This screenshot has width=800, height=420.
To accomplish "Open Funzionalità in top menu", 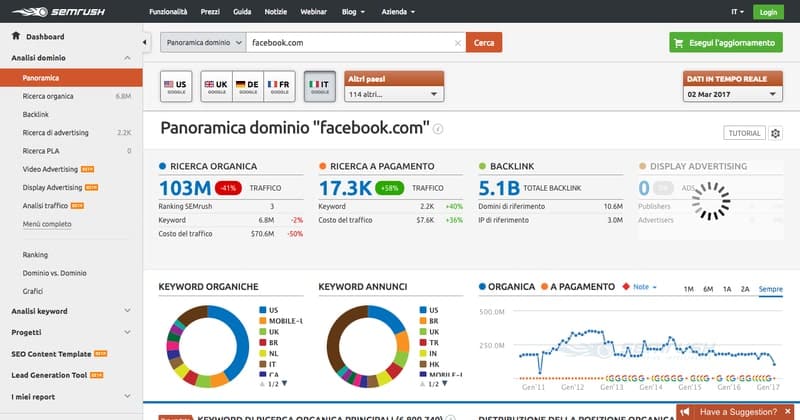I will click(168, 12).
